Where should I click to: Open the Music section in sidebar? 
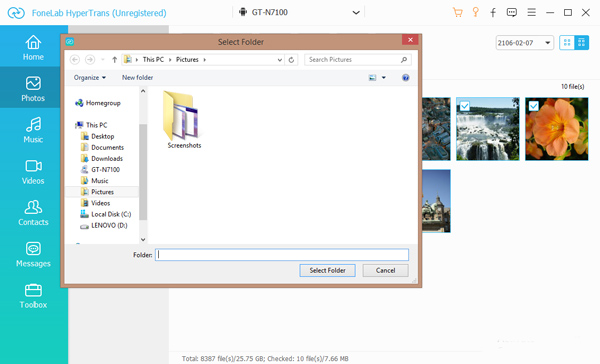[x=33, y=130]
